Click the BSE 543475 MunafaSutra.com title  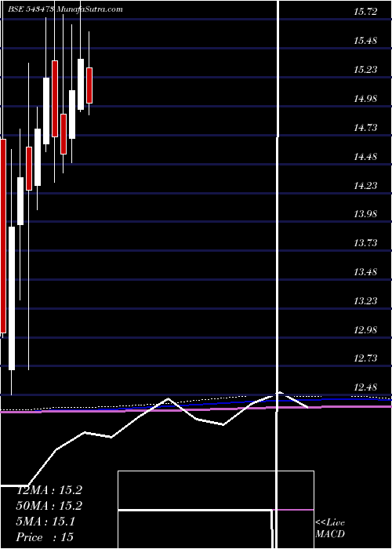coord(65,9)
